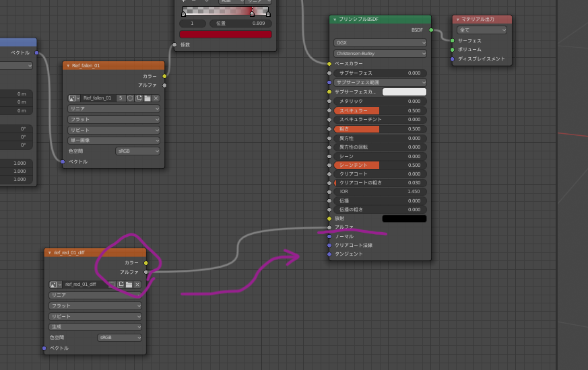Click アルファ output socket of ref_red_01_diff node
The image size is (588, 370).
(146, 272)
